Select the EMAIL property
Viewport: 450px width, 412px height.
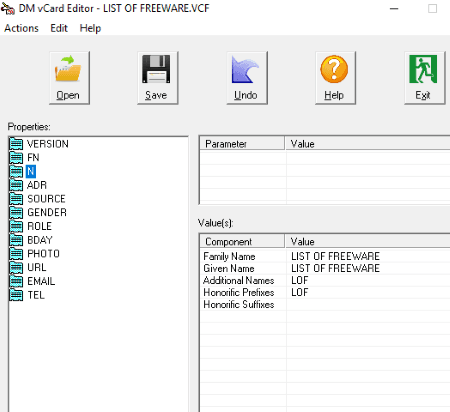41,281
